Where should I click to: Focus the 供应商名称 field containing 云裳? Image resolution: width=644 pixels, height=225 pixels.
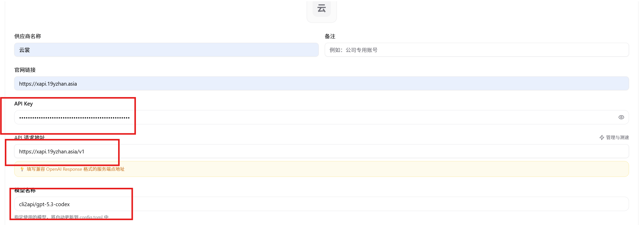click(x=166, y=50)
